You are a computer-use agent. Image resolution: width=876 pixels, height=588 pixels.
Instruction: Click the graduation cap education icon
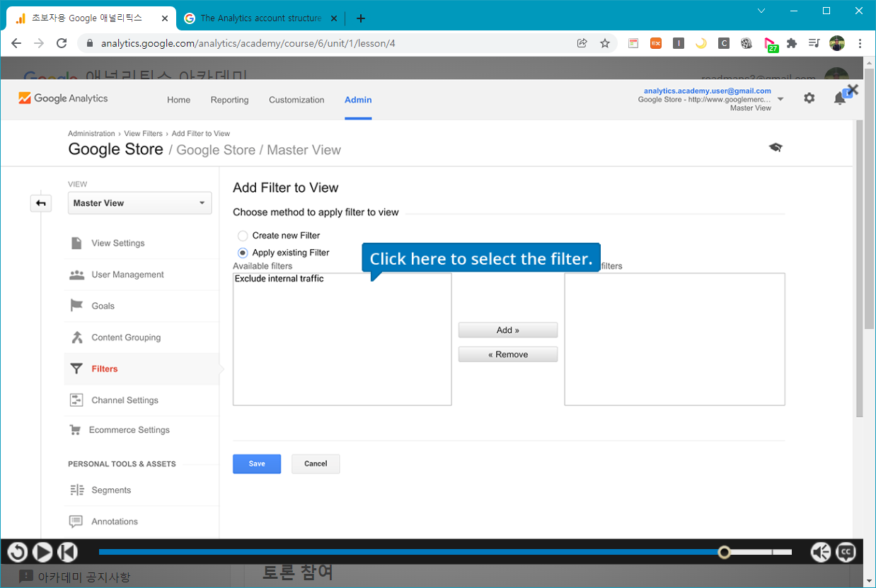click(x=776, y=147)
